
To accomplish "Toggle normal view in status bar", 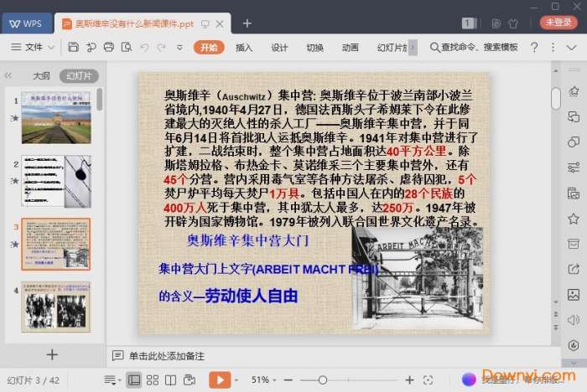I will point(133,380).
